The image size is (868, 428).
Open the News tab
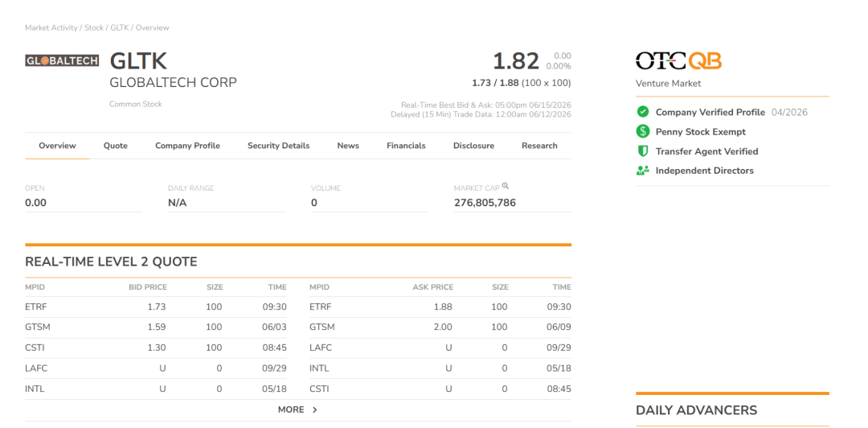tap(348, 146)
